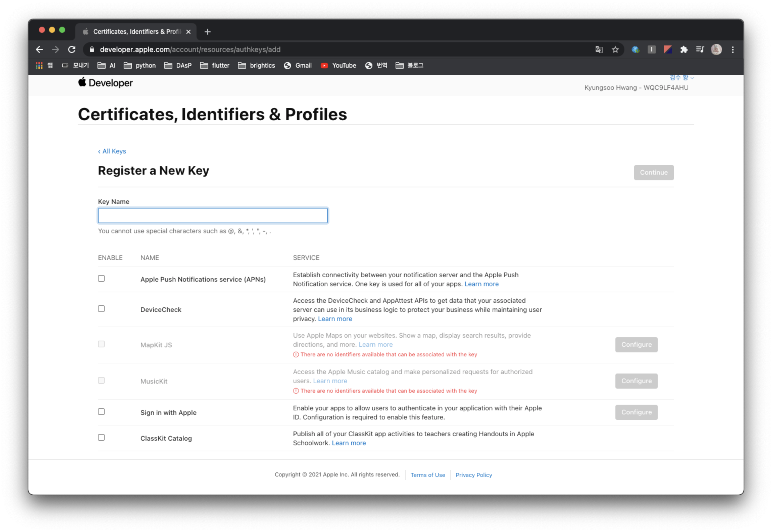Bookmark page with star icon
Image resolution: width=772 pixels, height=532 pixels.
[x=615, y=50]
